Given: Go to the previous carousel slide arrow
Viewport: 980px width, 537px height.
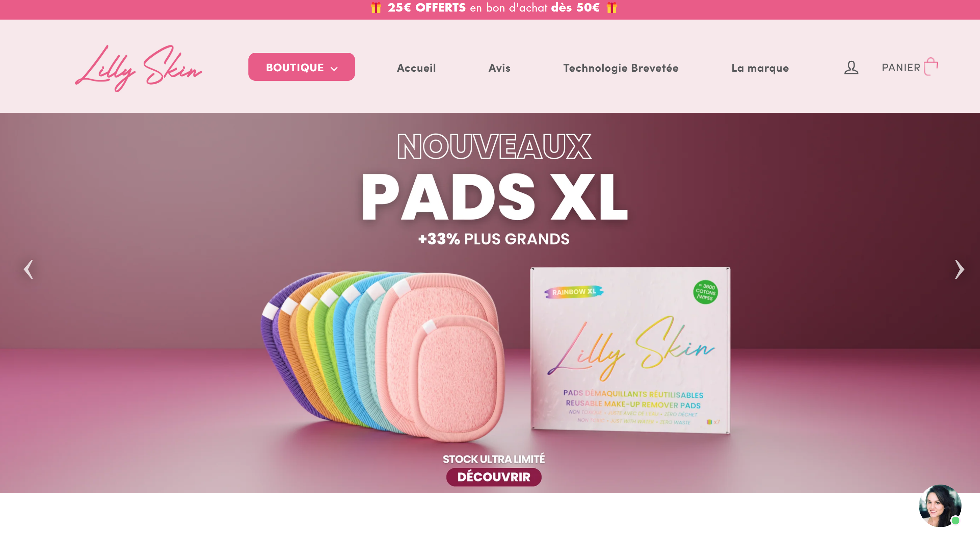Looking at the screenshot, I should [29, 270].
